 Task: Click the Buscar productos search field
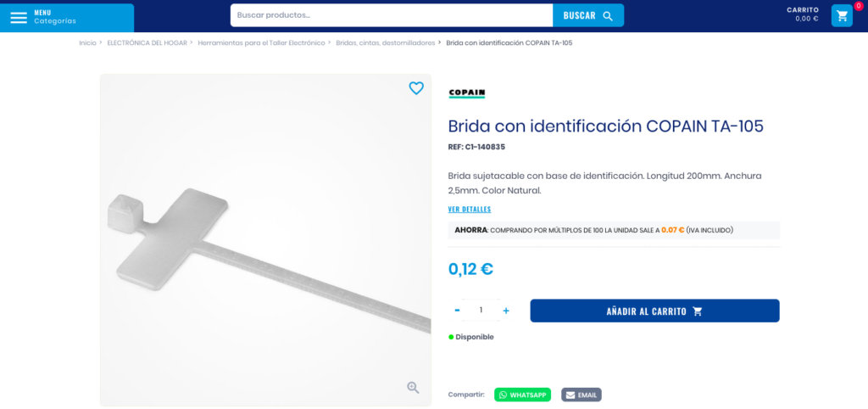(x=392, y=15)
